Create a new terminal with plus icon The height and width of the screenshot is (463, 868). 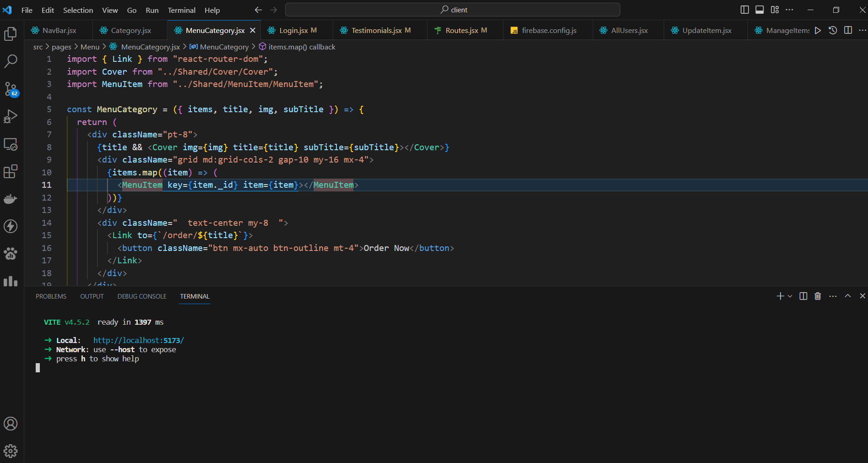(780, 296)
